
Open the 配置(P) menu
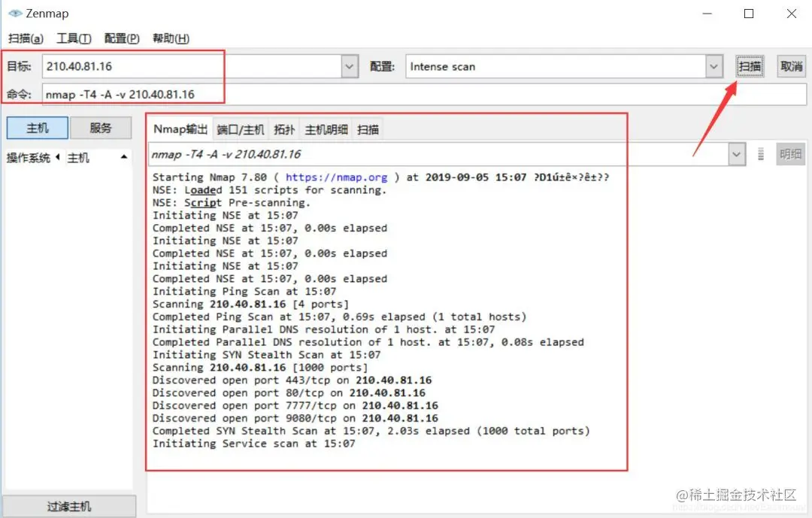point(122,38)
